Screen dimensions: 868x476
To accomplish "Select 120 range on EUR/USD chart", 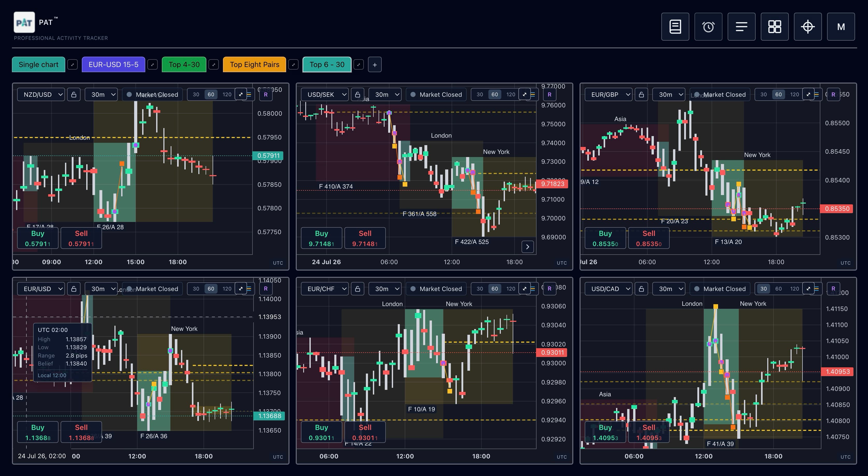I will [227, 289].
